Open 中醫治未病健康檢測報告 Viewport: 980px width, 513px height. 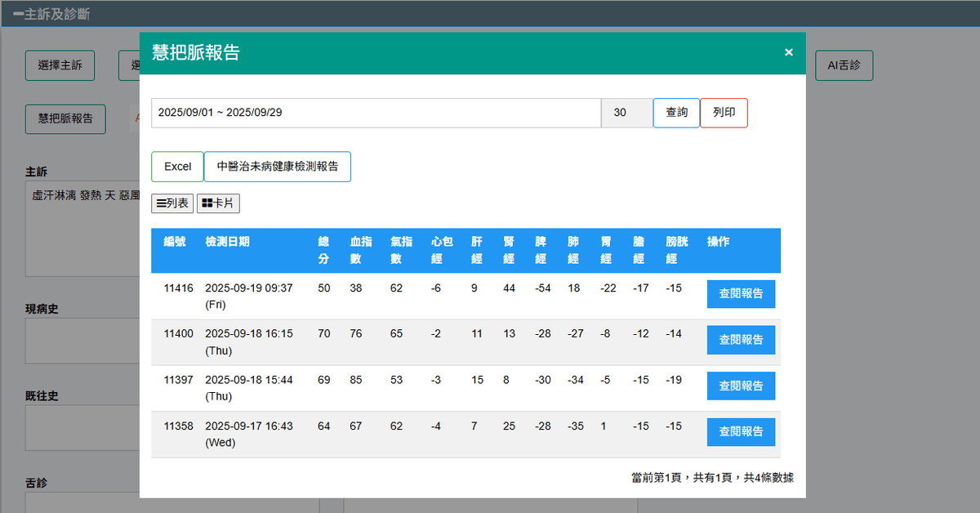(x=277, y=167)
